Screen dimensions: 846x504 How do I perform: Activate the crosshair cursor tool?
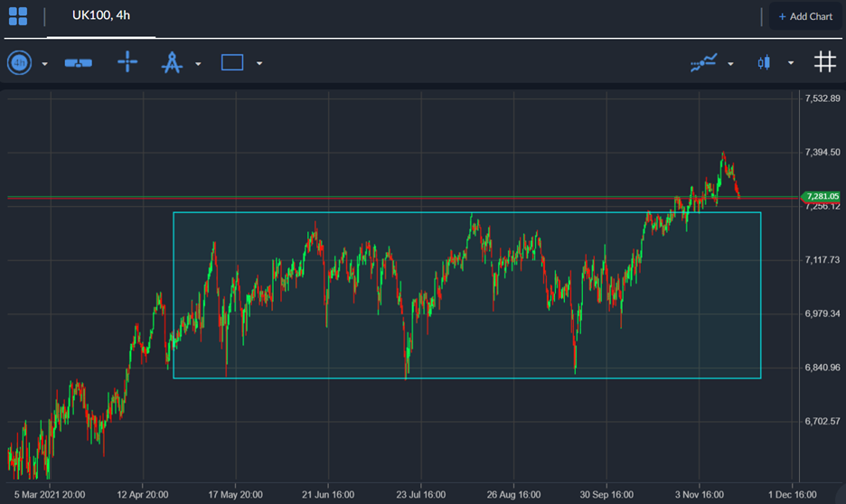pyautogui.click(x=127, y=62)
